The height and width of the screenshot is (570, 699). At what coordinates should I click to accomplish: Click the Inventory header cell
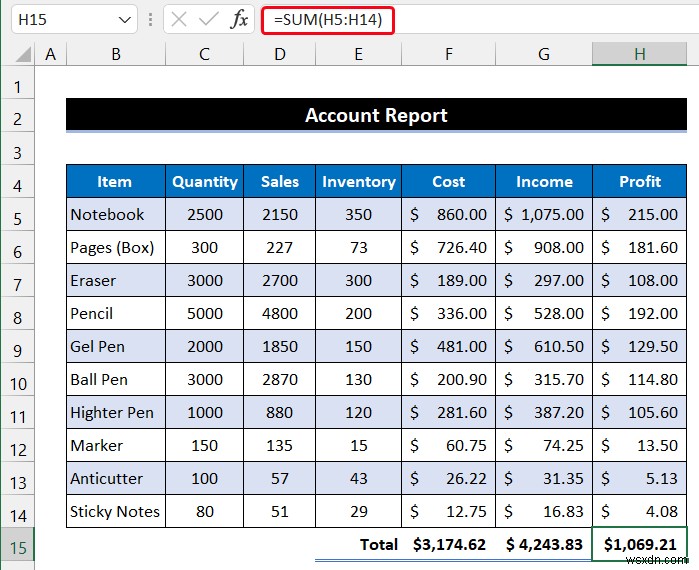358,181
